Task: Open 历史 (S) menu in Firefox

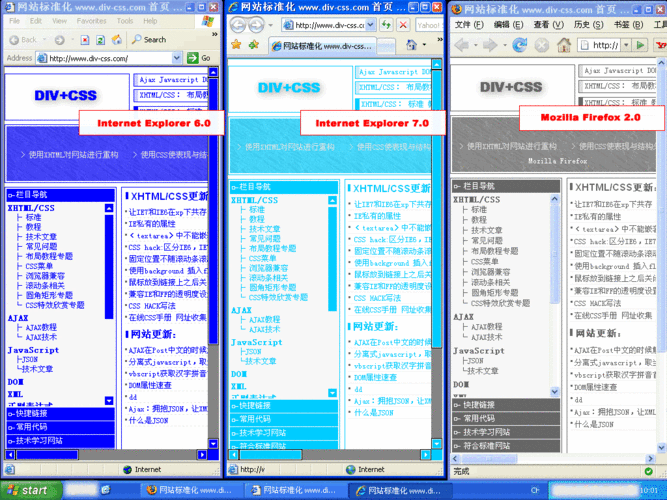Action: (x=588, y=25)
